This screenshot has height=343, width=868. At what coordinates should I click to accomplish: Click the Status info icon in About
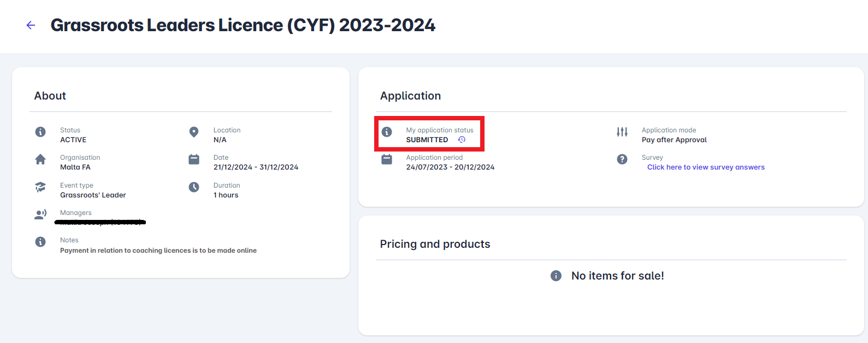40,132
